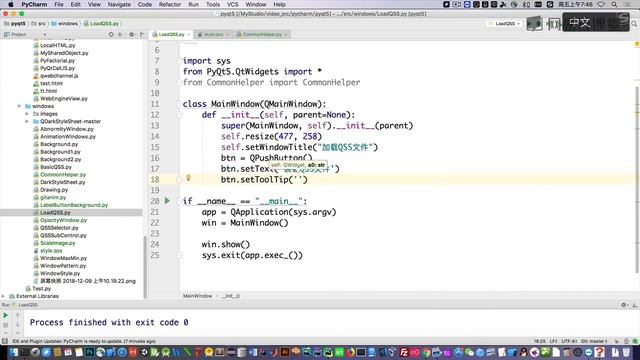Open Spotlight search in the menu bar

614,4
